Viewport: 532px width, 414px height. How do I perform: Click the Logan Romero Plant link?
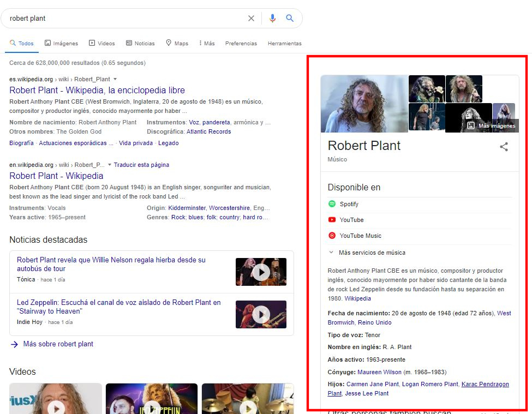(x=430, y=384)
